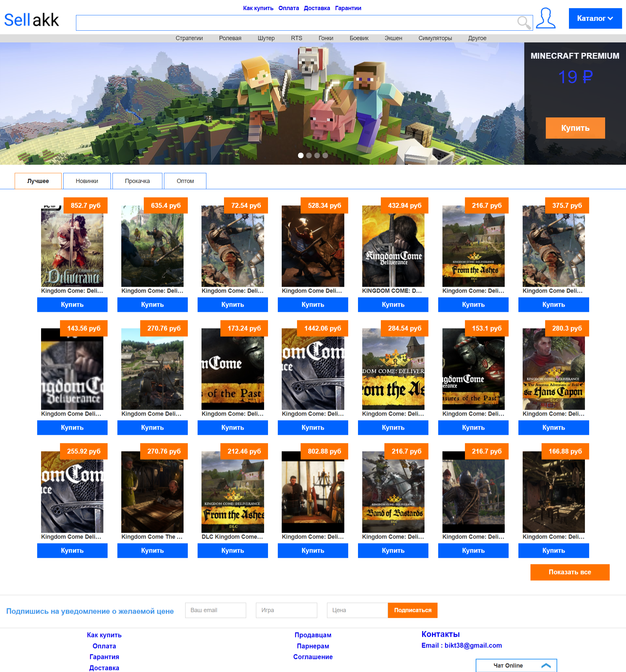This screenshot has height=672, width=626.
Task: Click Купить for the 72.54 руб item
Action: (x=233, y=305)
